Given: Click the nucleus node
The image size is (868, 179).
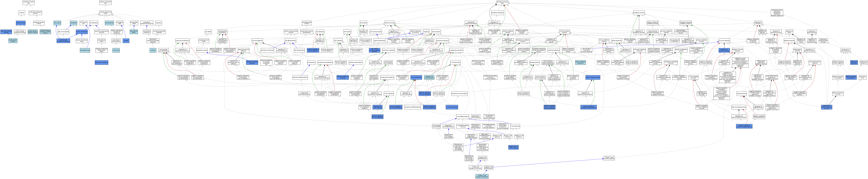Looking at the screenshot, I should pos(153,50).
